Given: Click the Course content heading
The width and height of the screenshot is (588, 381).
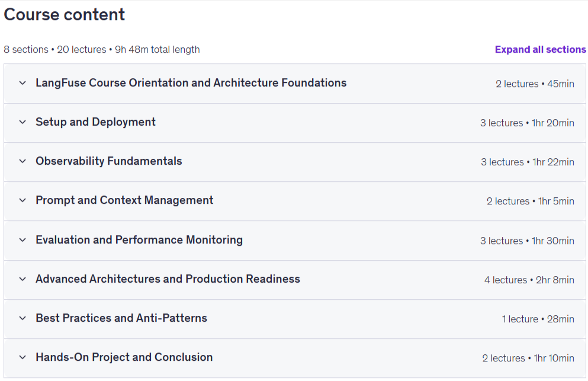Looking at the screenshot, I should tap(64, 15).
